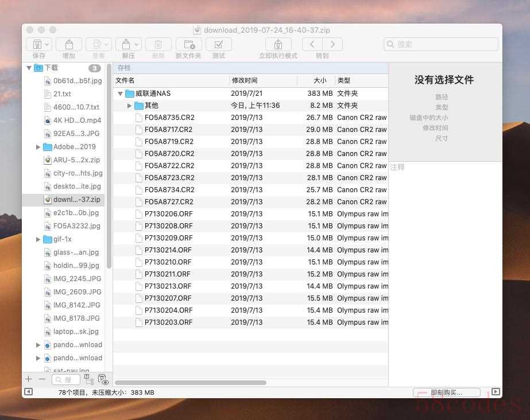Click the Save (保存) toolbar icon
This screenshot has height=420, width=530.
(36, 45)
